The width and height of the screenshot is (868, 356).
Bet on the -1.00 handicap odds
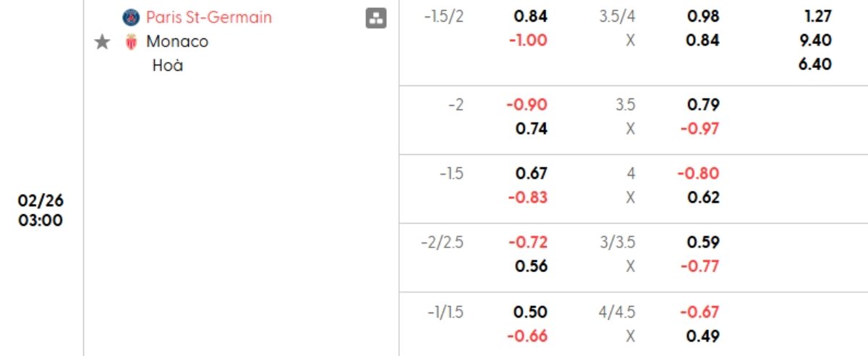527,41
